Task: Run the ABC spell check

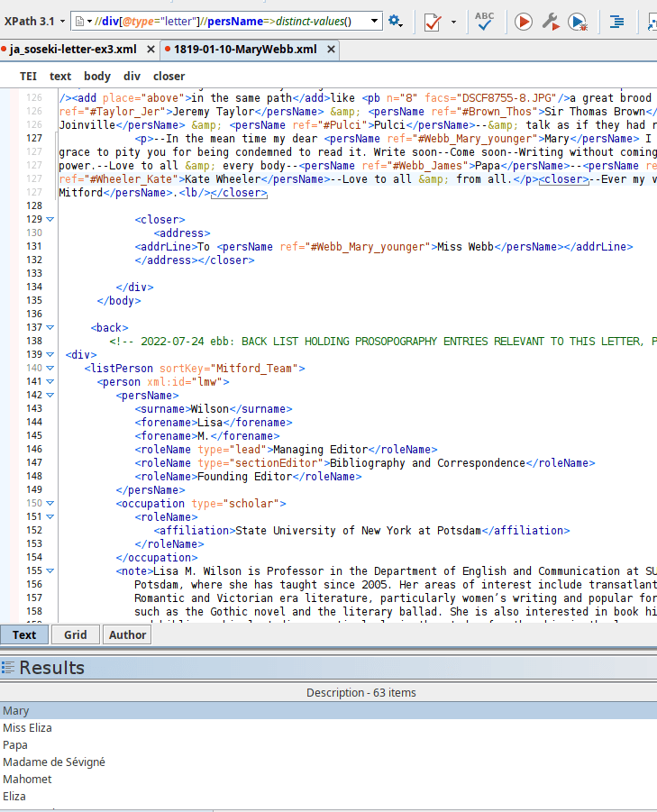Action: click(x=484, y=22)
